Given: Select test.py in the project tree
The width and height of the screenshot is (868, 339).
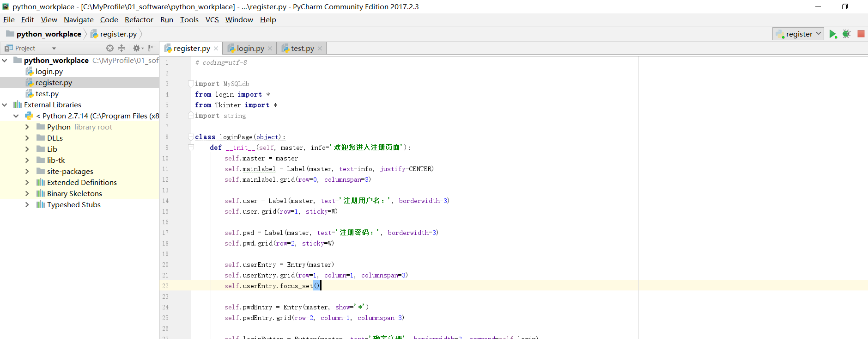Looking at the screenshot, I should [x=47, y=94].
